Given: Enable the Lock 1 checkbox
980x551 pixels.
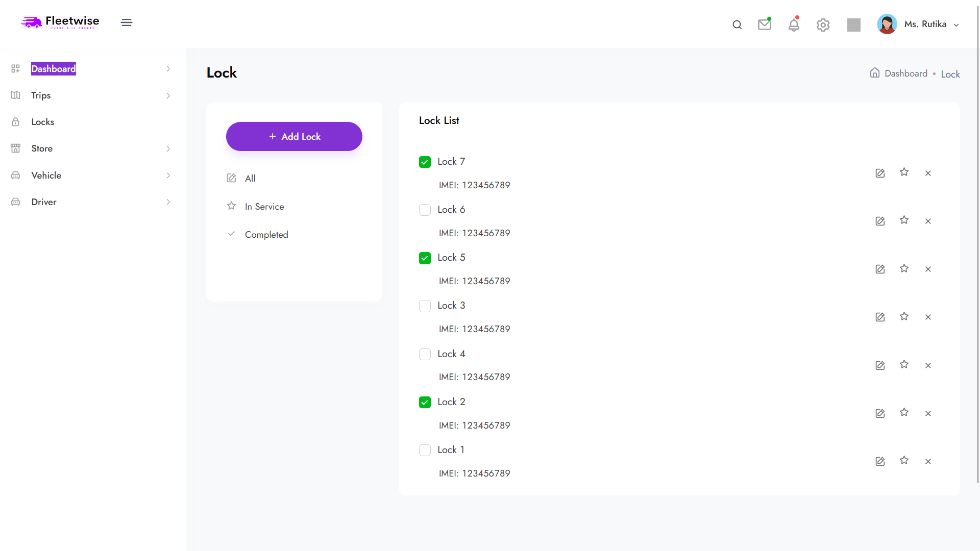Looking at the screenshot, I should coord(425,450).
